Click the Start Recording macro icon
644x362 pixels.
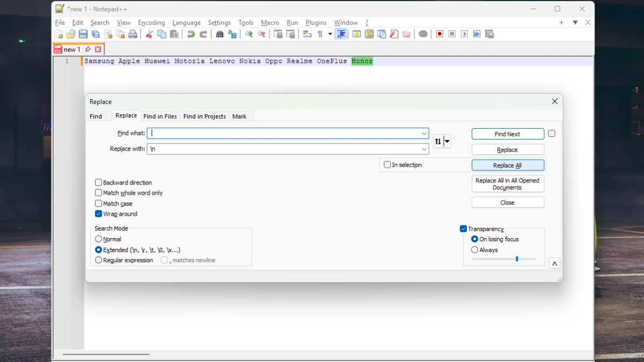[x=440, y=34]
